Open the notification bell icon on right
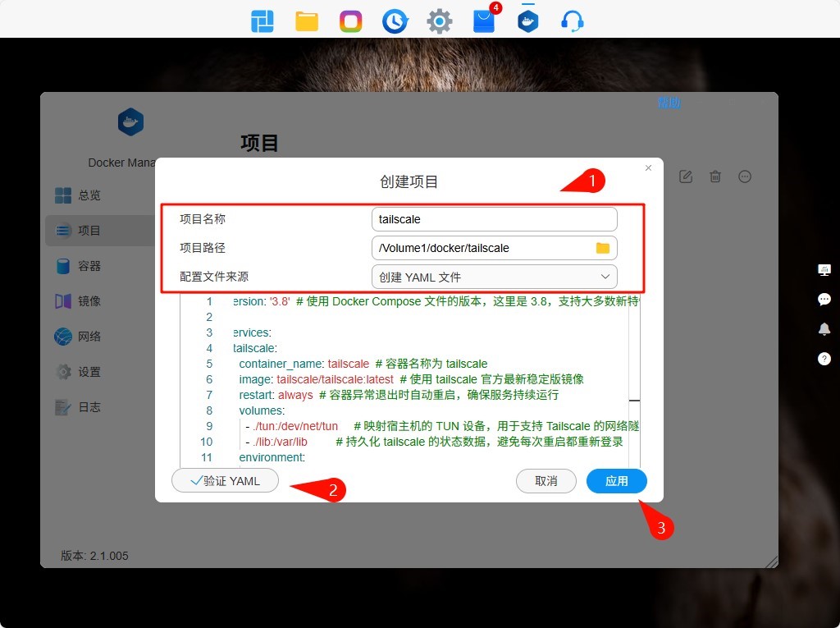 tap(824, 328)
